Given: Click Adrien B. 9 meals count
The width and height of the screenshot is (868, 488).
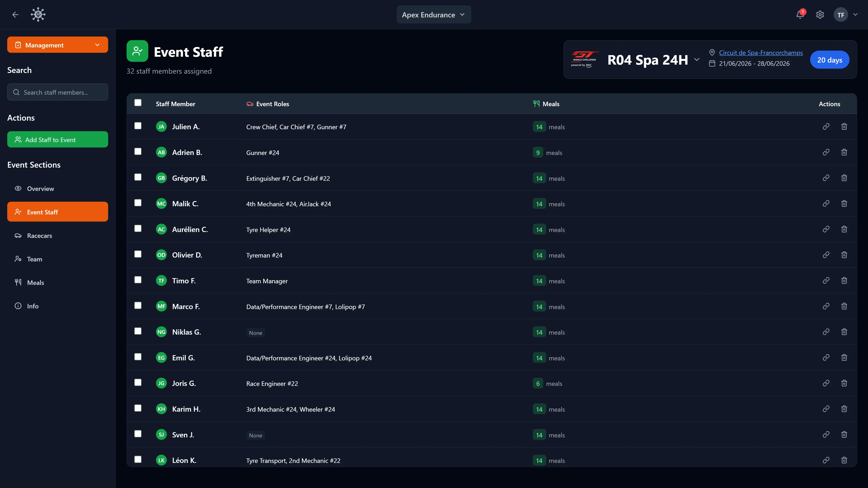Looking at the screenshot, I should point(538,152).
